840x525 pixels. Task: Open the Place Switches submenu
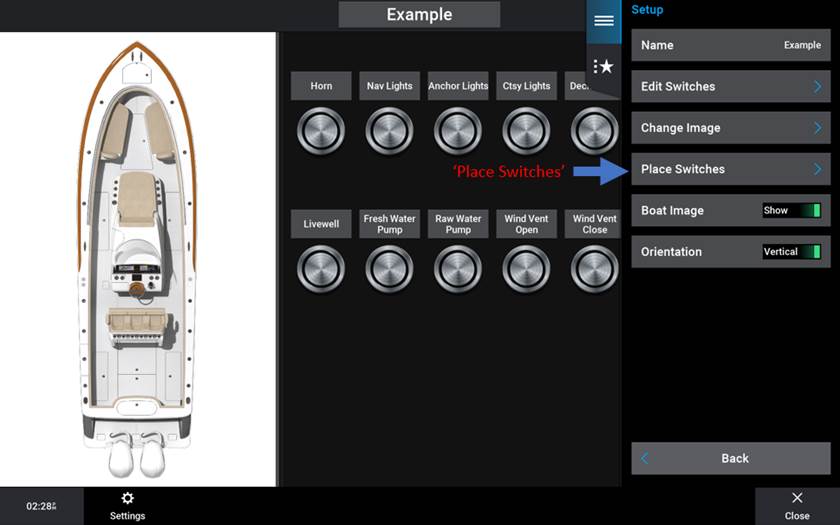click(x=730, y=169)
